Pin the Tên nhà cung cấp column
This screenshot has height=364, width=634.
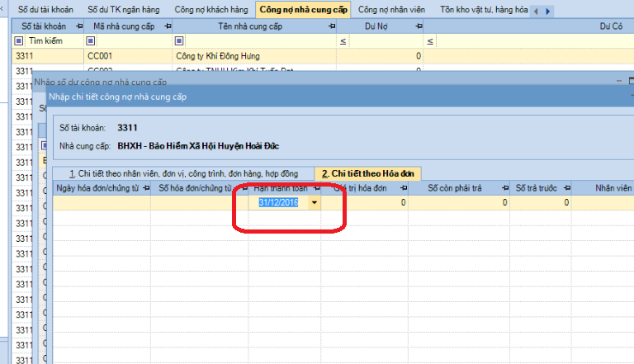point(332,26)
